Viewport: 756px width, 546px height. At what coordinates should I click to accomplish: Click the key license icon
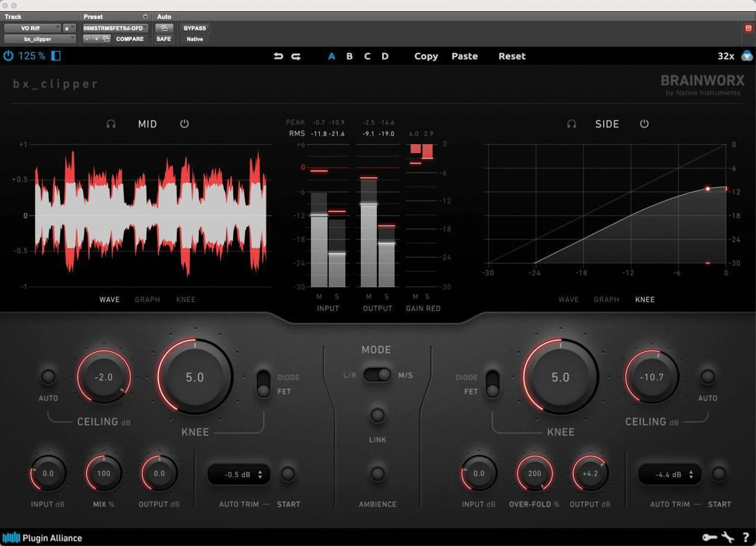click(710, 537)
